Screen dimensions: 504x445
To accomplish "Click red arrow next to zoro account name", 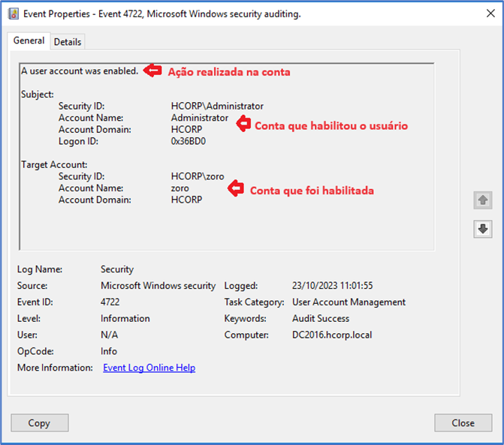I will [x=236, y=188].
